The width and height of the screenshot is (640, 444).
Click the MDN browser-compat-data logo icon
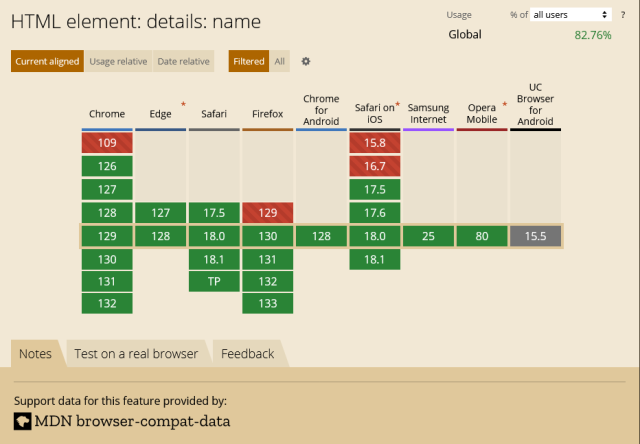click(22, 421)
